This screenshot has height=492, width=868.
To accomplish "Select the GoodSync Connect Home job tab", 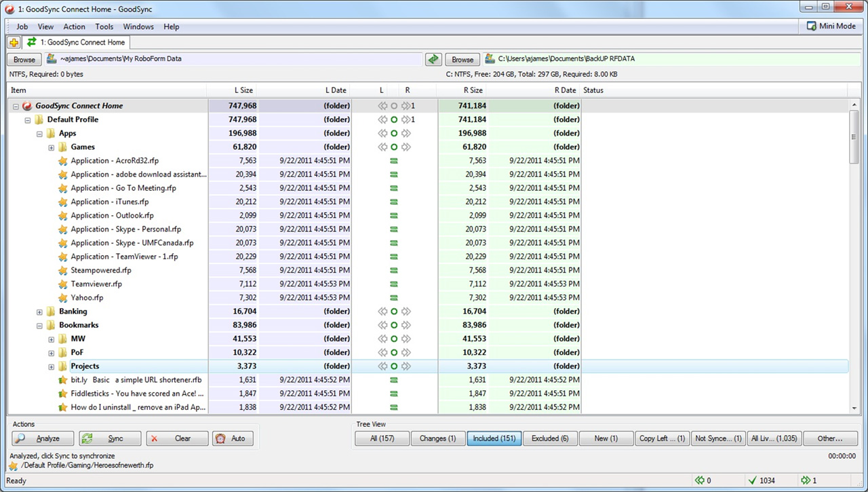I will 76,42.
